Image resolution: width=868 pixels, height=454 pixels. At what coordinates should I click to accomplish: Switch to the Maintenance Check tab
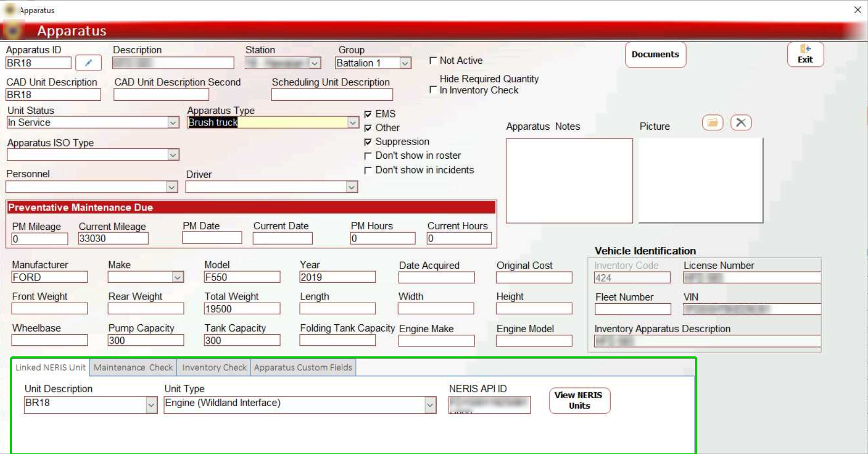133,368
